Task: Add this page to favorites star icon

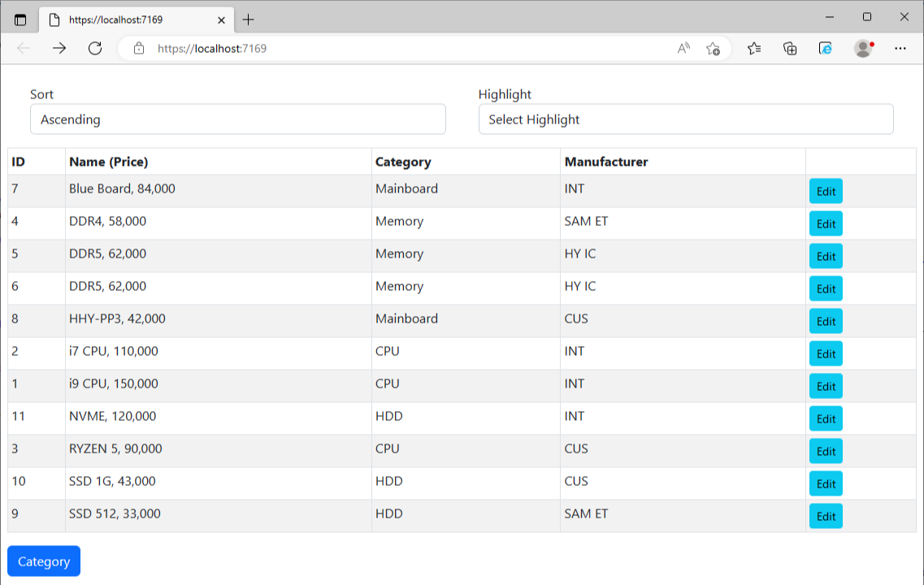Action: 713,48
